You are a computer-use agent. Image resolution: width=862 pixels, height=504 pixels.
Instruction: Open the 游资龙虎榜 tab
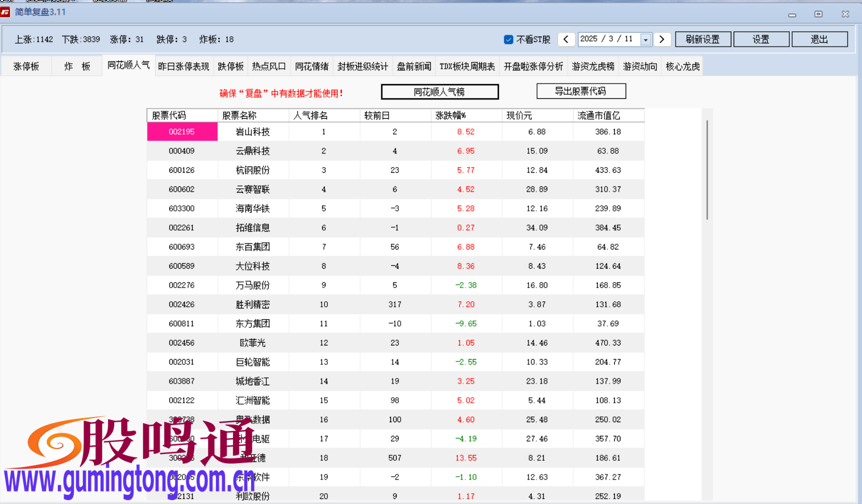pos(592,65)
